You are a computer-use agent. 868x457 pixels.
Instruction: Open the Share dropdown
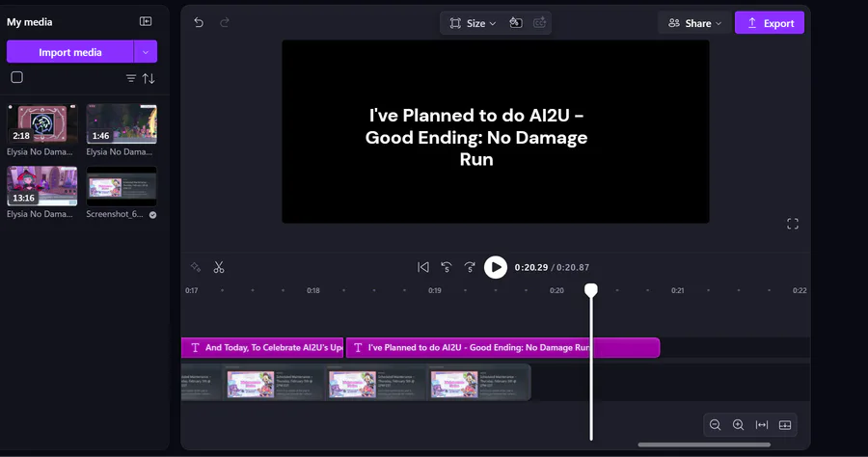click(x=694, y=23)
